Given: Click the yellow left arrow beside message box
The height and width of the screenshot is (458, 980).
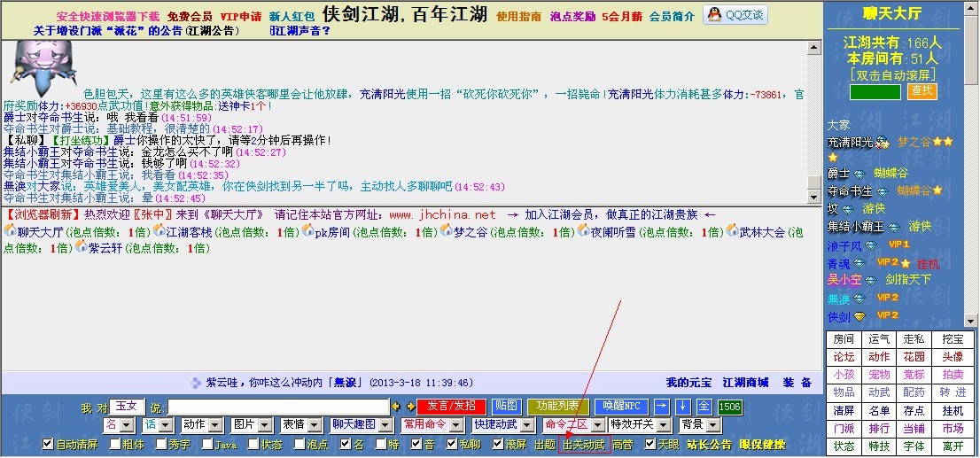Looking at the screenshot, I should (396, 407).
